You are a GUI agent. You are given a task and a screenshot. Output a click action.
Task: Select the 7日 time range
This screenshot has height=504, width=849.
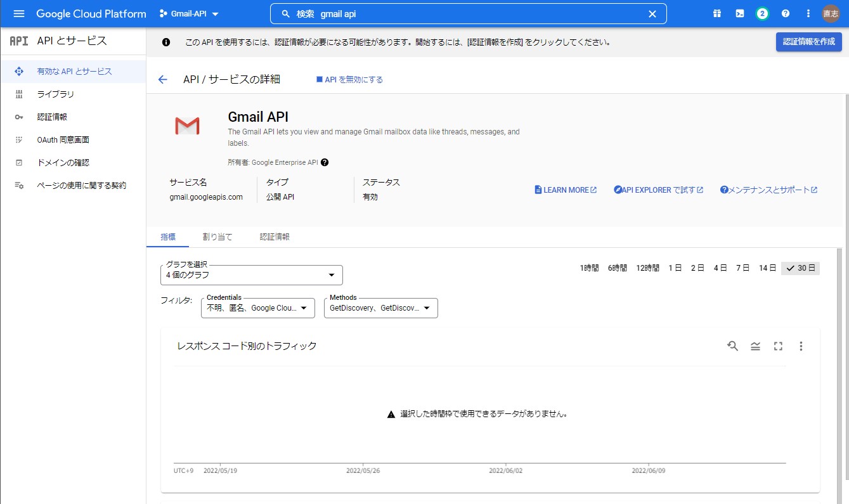[x=743, y=268]
